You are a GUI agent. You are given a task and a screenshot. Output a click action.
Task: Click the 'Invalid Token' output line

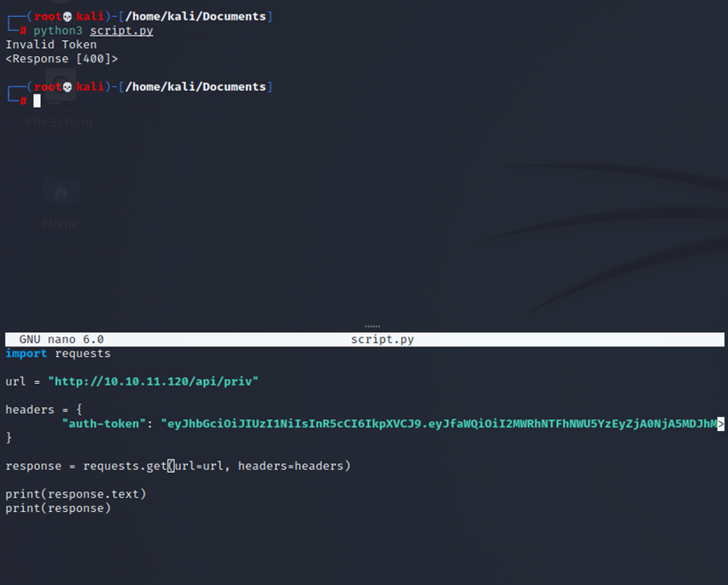(51, 45)
